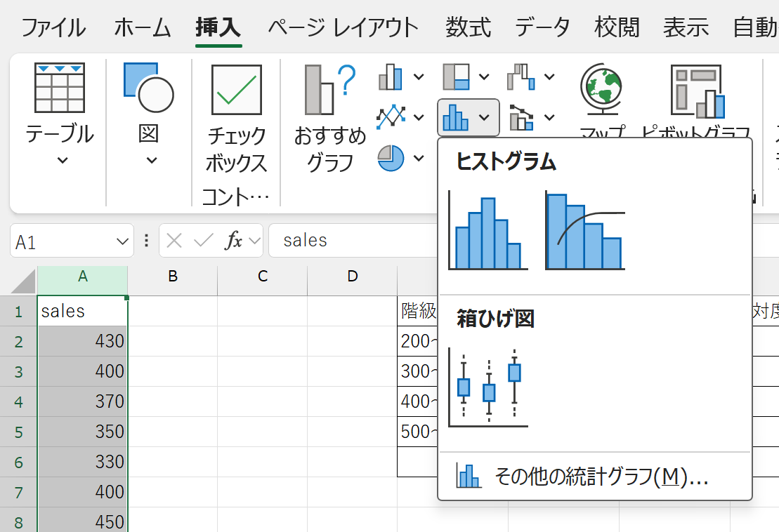The width and height of the screenshot is (779, 532).
Task: Open the 数式 ribbon tab
Action: pos(468,28)
